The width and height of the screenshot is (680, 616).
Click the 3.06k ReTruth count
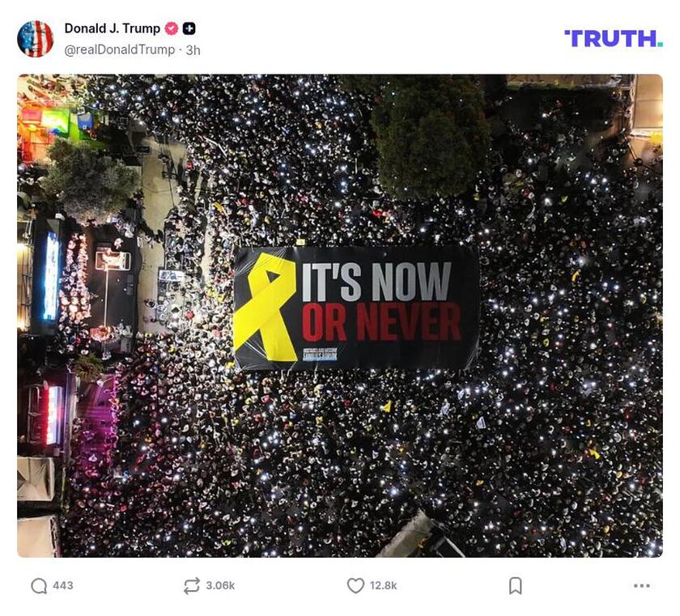pyautogui.click(x=220, y=586)
